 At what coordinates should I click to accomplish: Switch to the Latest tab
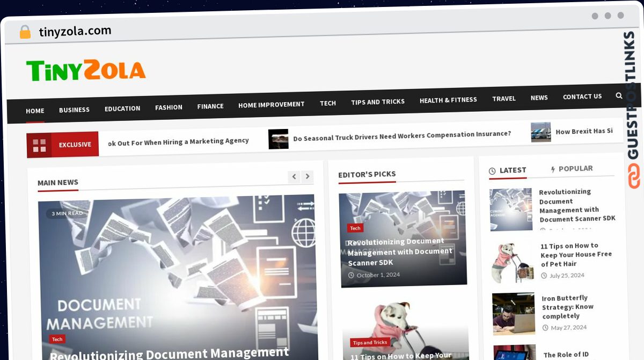coord(508,171)
